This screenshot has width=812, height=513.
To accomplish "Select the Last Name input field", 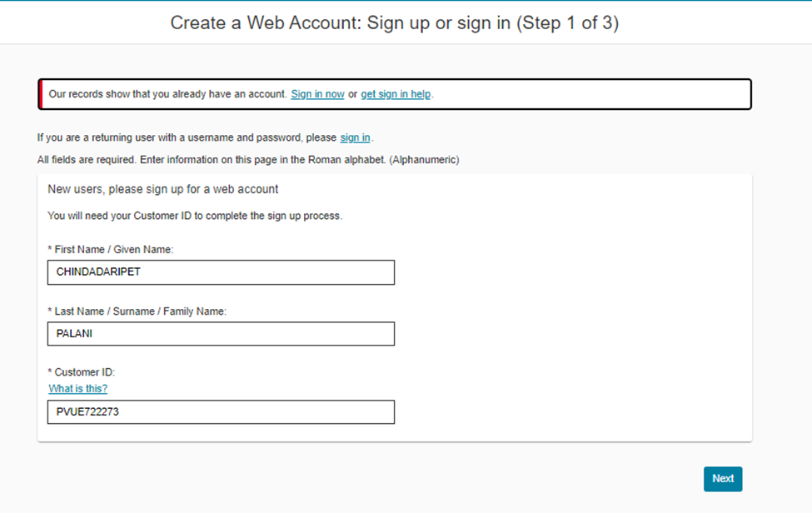I will (221, 333).
